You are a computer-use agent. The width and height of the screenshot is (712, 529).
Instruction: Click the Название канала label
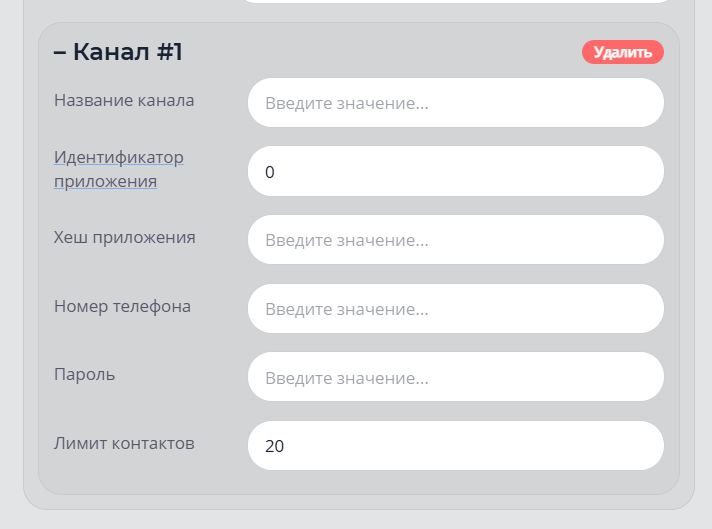pos(124,100)
